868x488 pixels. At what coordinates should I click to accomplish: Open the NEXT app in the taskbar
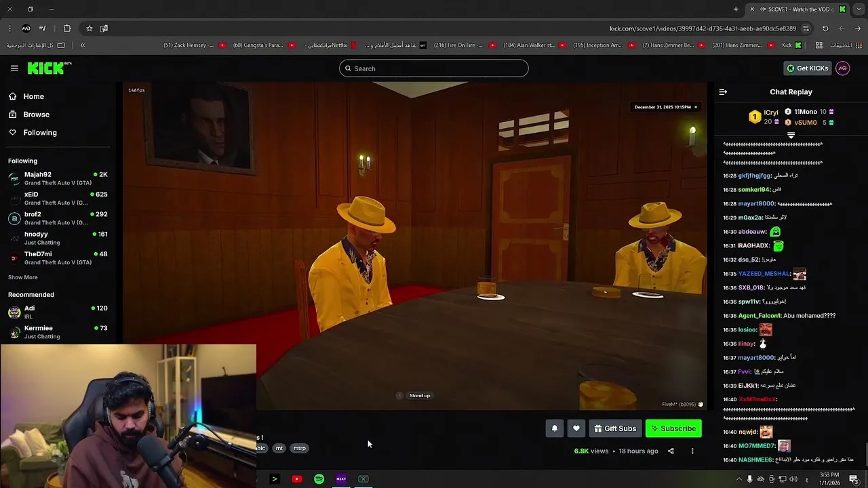click(341, 479)
